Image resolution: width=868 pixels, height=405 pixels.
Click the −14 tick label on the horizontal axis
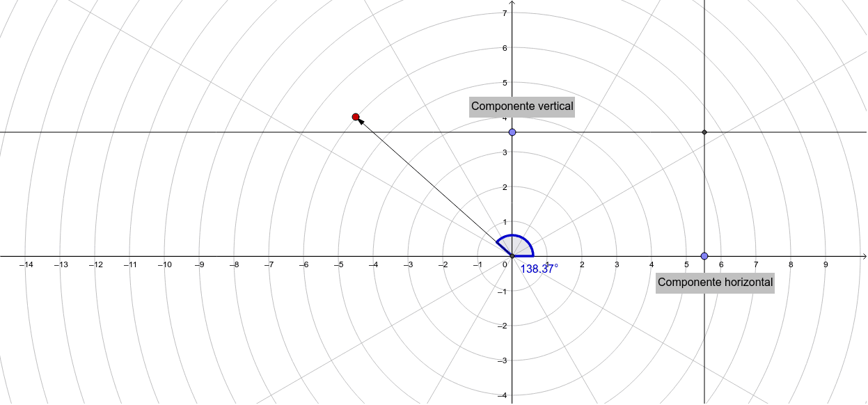[26, 264]
